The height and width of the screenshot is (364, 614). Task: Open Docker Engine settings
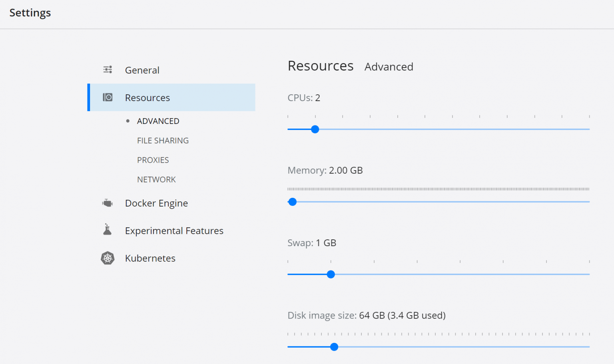click(x=156, y=203)
